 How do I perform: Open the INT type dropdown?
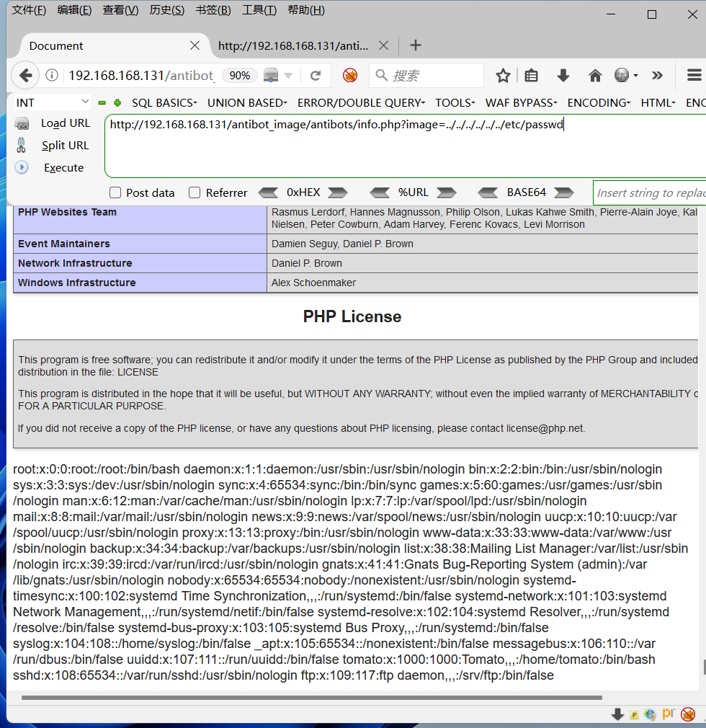click(52, 102)
